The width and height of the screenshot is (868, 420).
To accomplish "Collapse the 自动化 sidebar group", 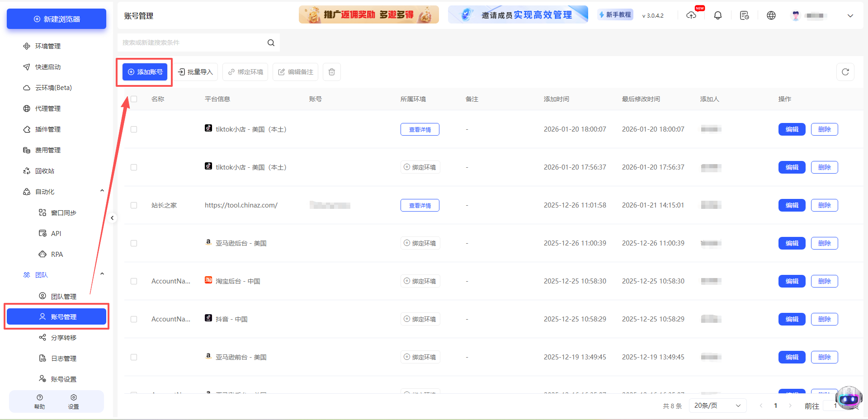I will click(102, 190).
